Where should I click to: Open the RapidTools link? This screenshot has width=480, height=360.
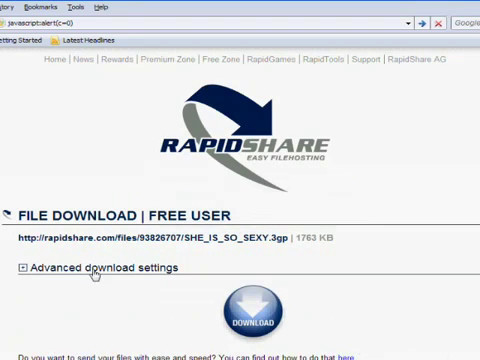click(x=323, y=59)
